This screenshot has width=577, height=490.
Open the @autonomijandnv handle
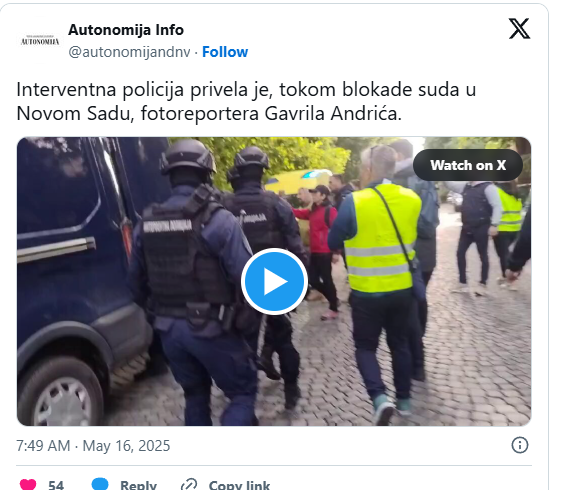(x=129, y=52)
